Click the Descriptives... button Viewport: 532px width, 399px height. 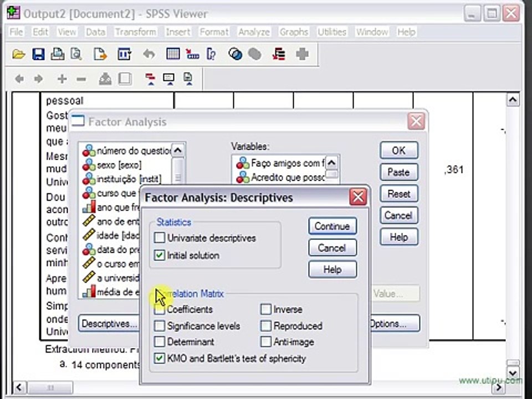(x=109, y=324)
